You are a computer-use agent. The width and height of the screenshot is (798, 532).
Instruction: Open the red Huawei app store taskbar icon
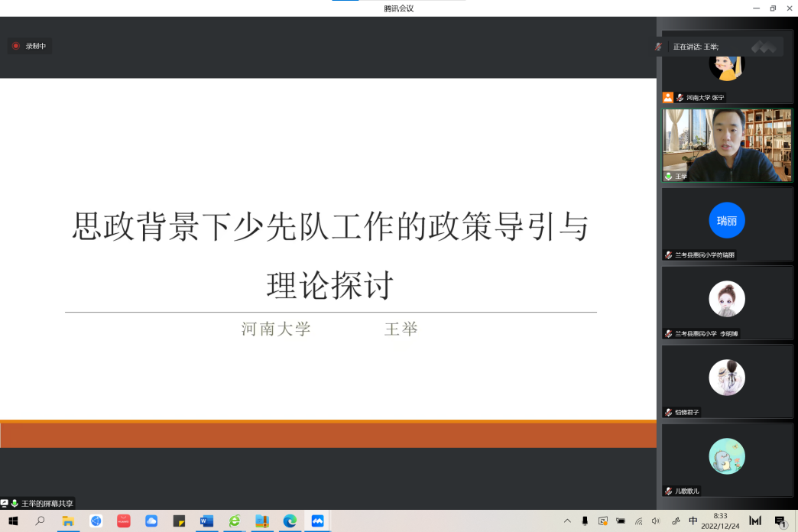[124, 521]
